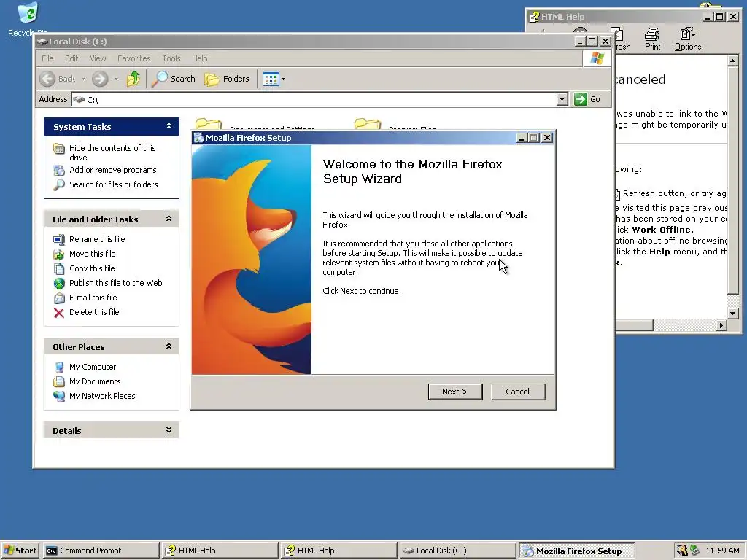Screen dimensions: 747x560
Task: Open the View menu in Explorer
Action: tap(98, 58)
